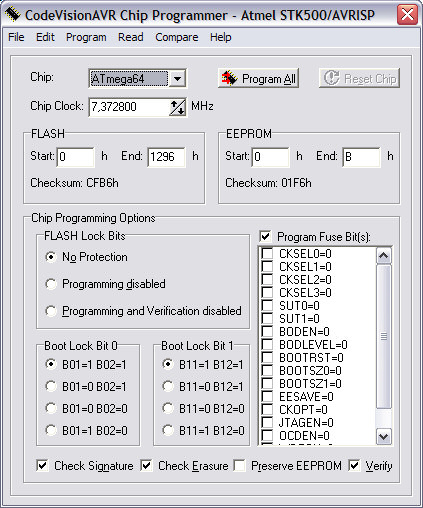The height and width of the screenshot is (508, 423).
Task: Toggle Program Fuse Bit(s) checkbox
Action: tap(265, 237)
